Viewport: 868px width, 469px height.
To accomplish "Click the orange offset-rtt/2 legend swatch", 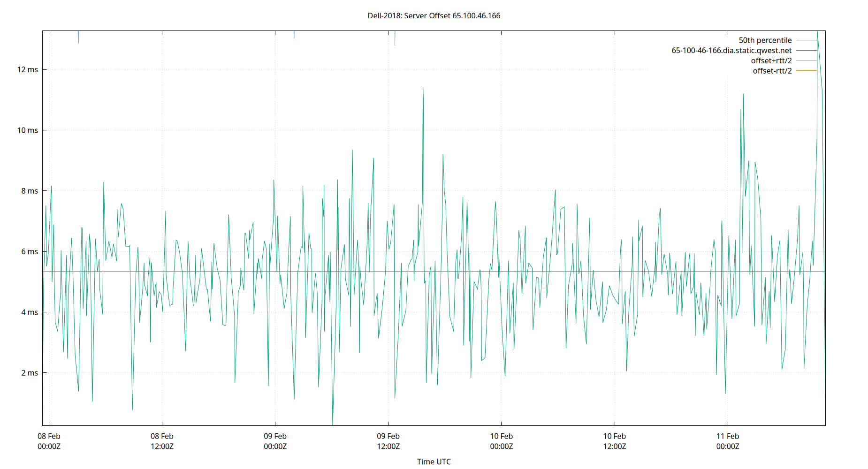I will [x=806, y=70].
